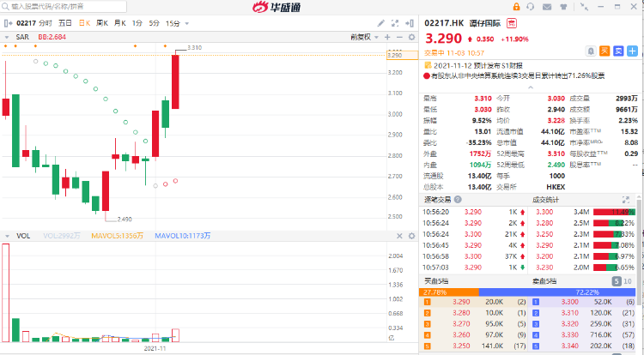Open the 2021-11-12 earnings release notice

click(478, 65)
